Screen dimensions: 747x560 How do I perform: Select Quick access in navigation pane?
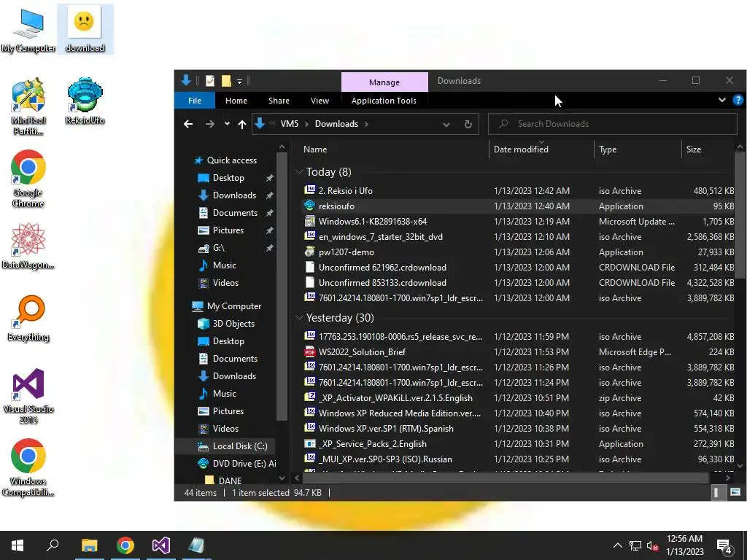(x=226, y=160)
